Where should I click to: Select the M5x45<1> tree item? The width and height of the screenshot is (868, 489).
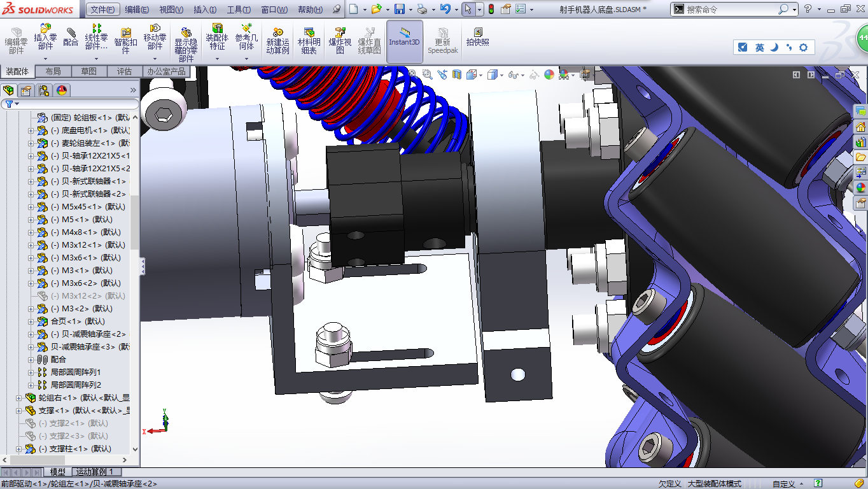point(88,206)
